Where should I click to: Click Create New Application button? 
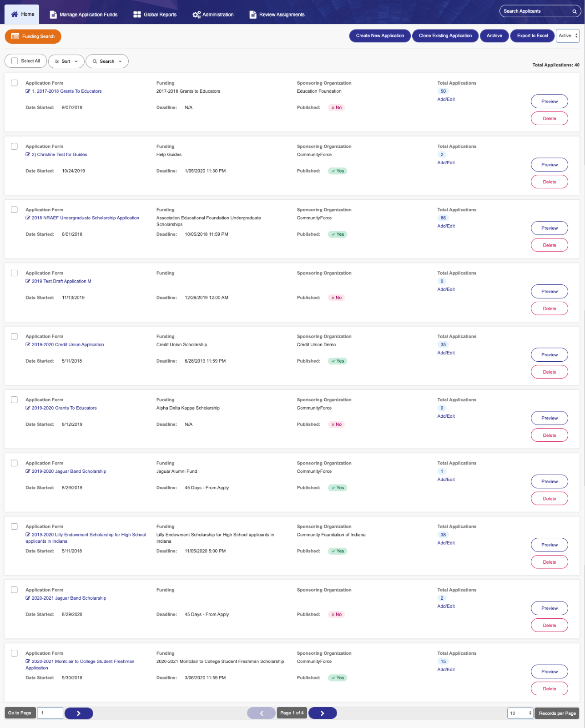coord(380,35)
